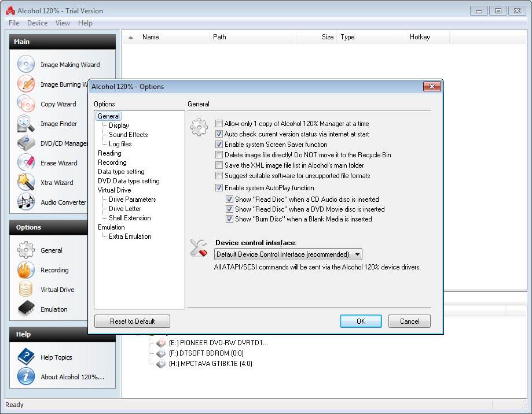Viewport: 532px width, 414px height.
Task: Select Extra Emulation tree item
Action: [x=130, y=236]
